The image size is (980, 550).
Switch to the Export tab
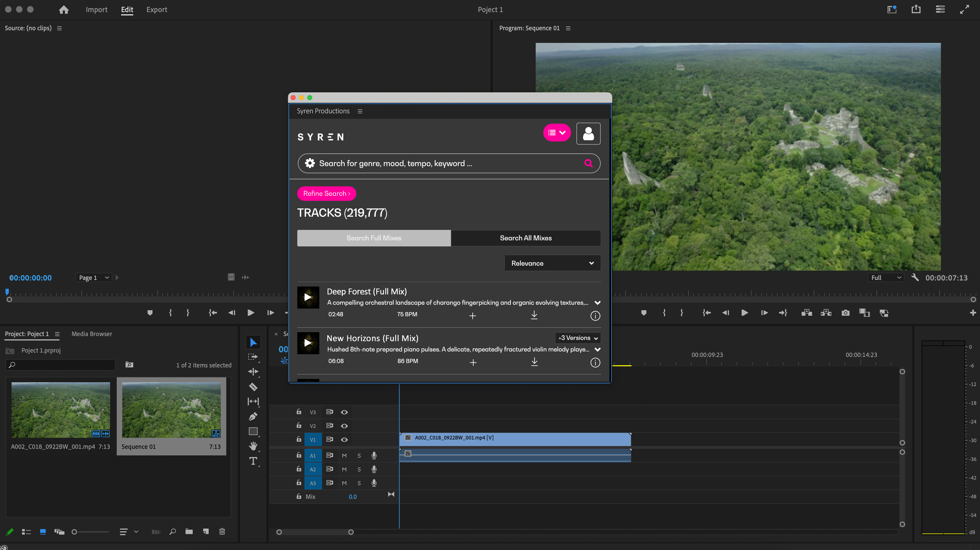(156, 10)
